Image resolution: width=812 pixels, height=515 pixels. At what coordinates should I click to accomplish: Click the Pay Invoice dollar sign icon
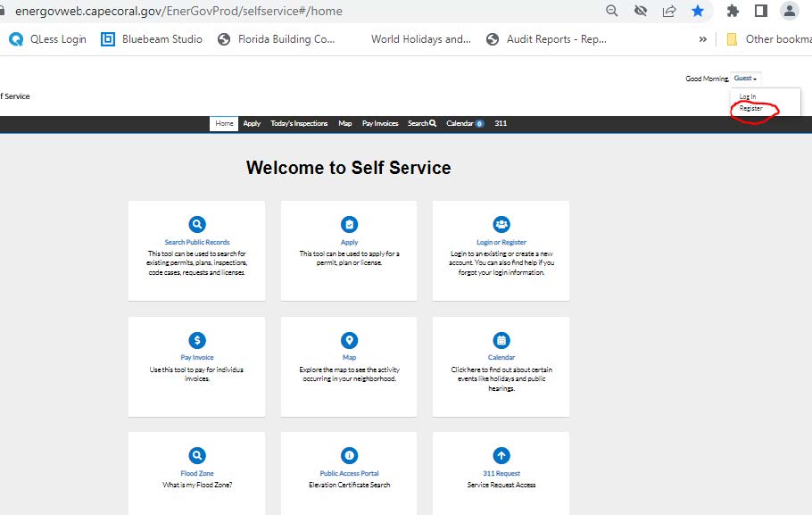[x=196, y=340]
